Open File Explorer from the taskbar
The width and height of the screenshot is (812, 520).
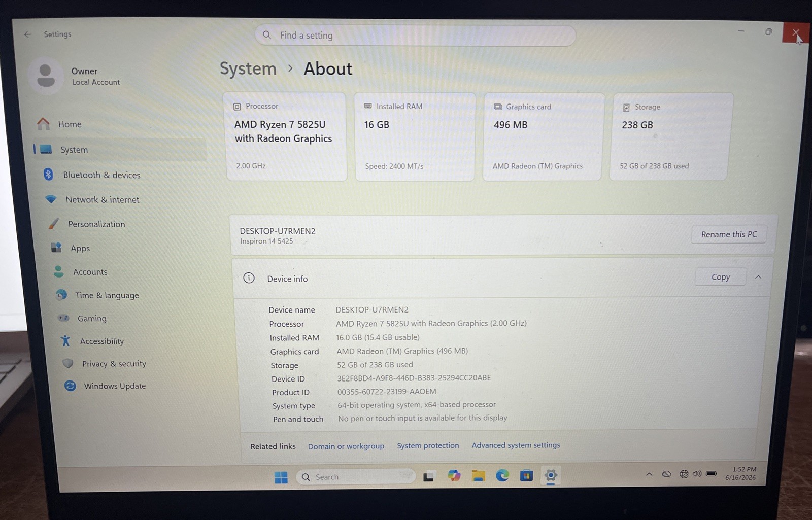478,476
